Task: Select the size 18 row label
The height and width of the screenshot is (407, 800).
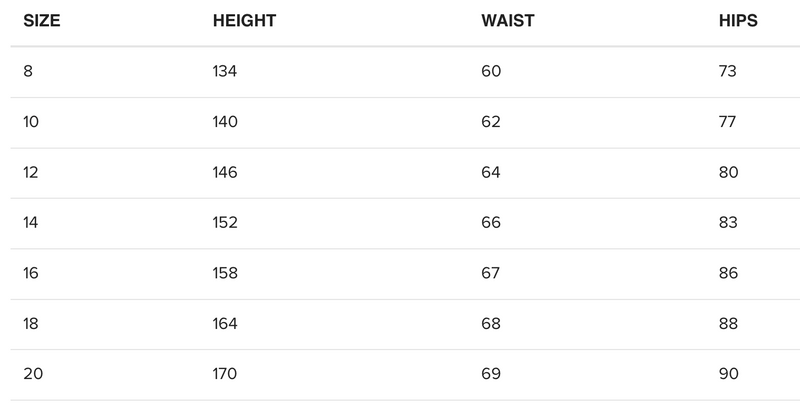Action: pos(31,324)
